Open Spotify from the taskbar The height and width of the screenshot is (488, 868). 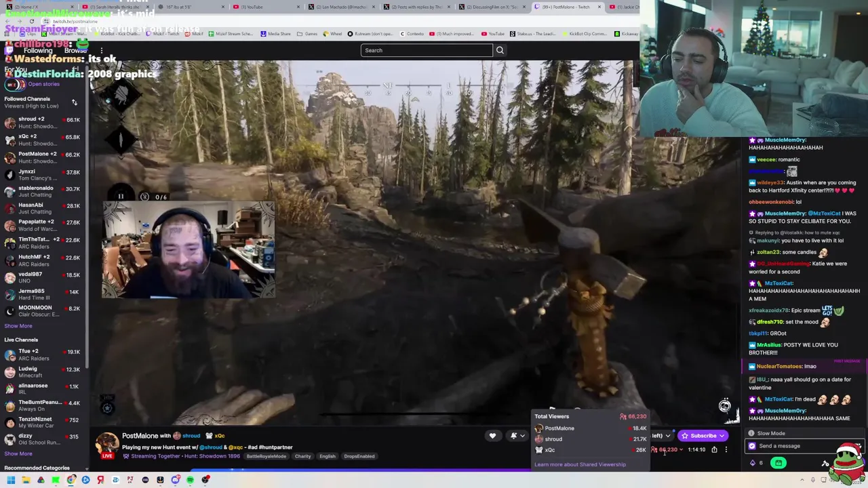pos(191,480)
